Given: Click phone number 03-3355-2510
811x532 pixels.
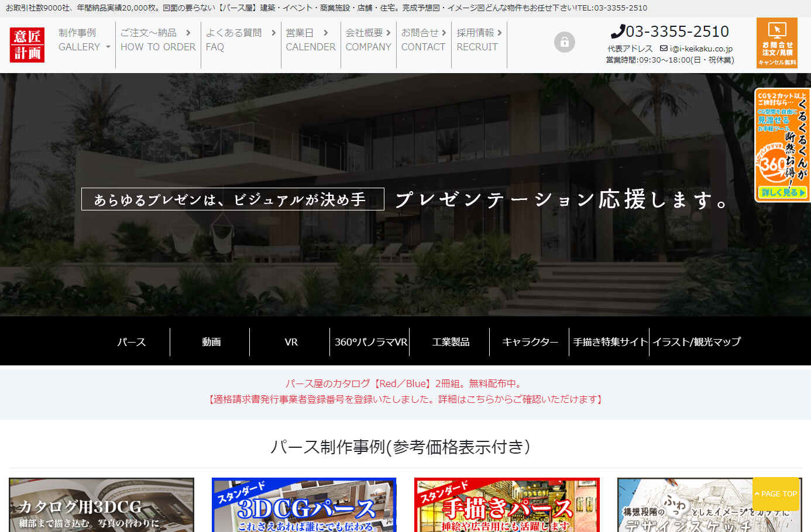Looking at the screenshot, I should [x=677, y=32].
